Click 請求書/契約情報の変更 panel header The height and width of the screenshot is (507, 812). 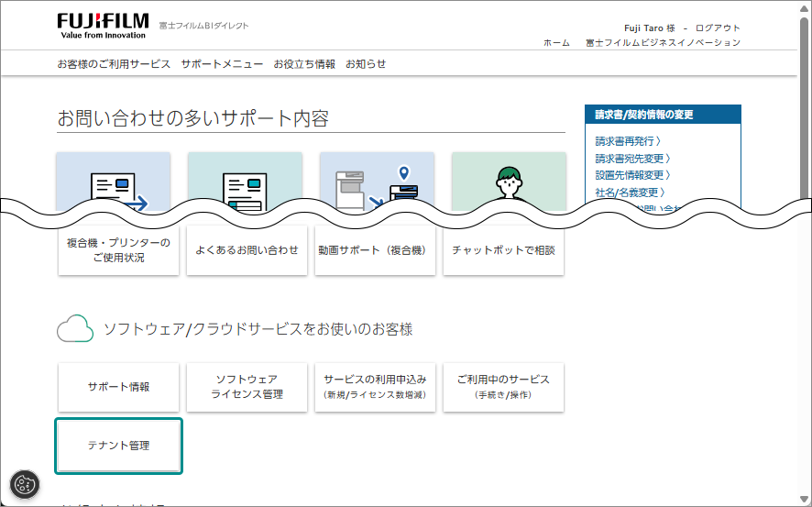point(663,115)
